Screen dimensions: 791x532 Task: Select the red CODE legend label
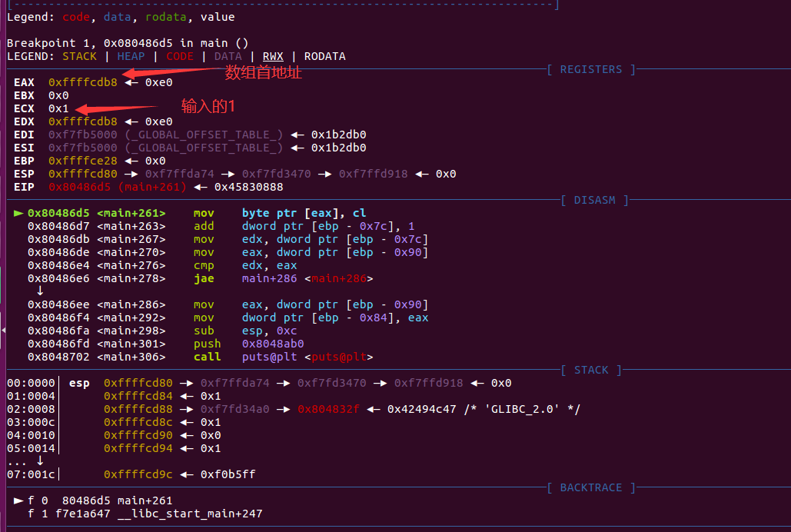pyautogui.click(x=180, y=57)
